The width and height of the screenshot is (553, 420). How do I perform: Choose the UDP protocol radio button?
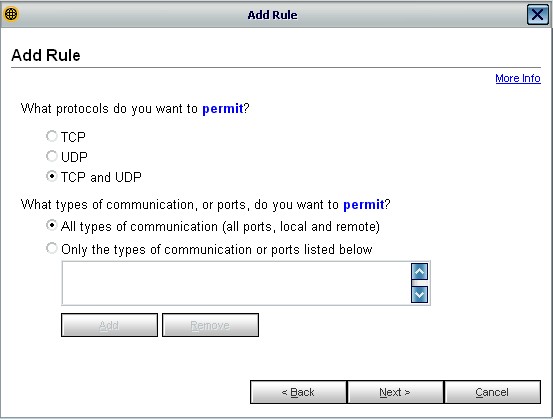click(x=51, y=156)
